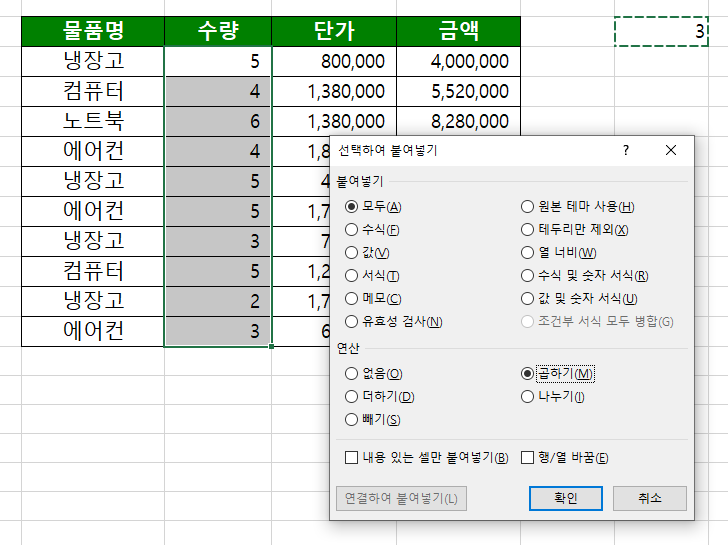Choose the 더하기(D) operation
728x545 pixels.
click(351, 396)
